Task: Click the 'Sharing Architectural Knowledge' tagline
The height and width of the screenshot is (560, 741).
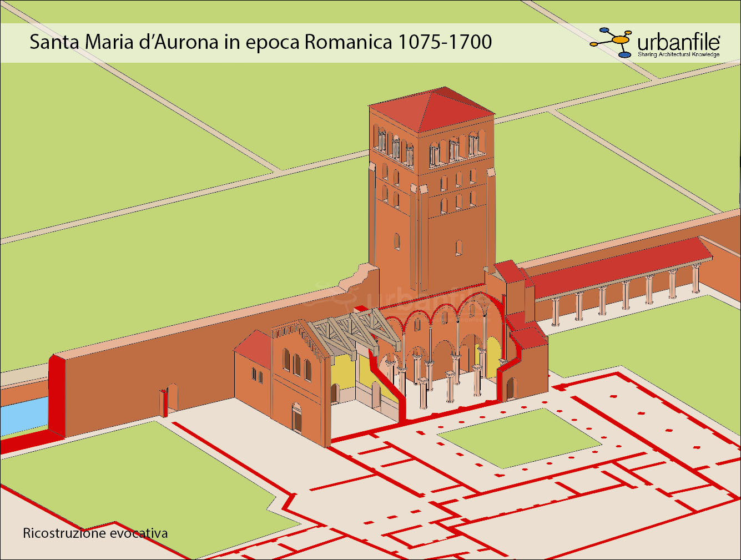Action: (x=678, y=54)
